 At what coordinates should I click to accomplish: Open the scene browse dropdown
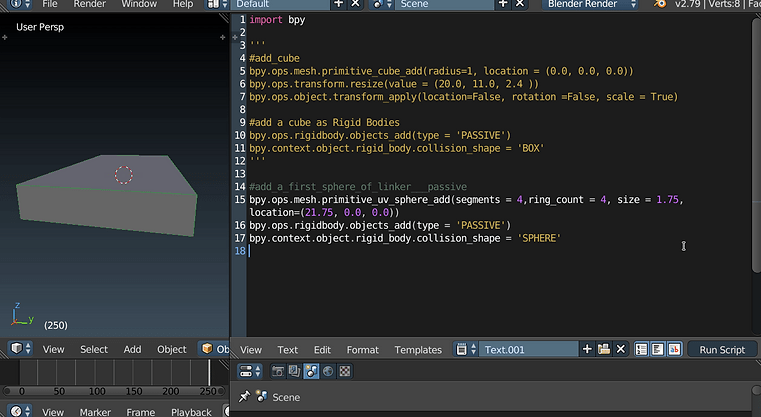point(383,4)
